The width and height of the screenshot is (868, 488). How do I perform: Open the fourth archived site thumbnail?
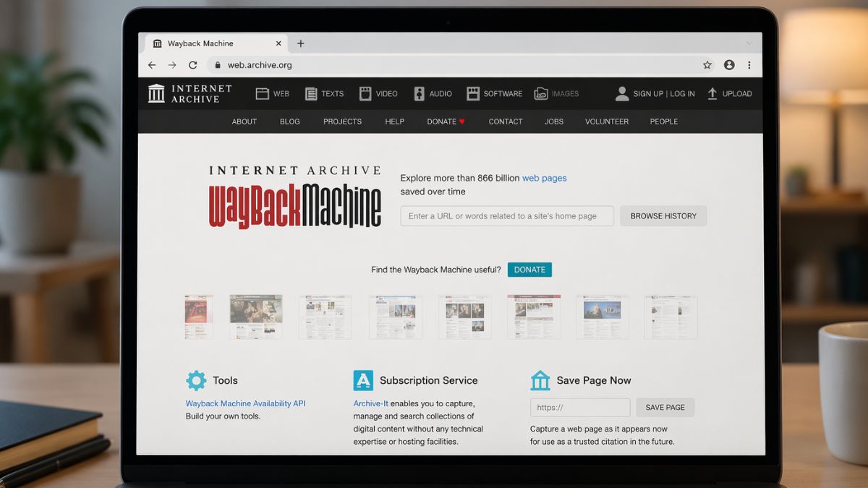[x=396, y=317]
